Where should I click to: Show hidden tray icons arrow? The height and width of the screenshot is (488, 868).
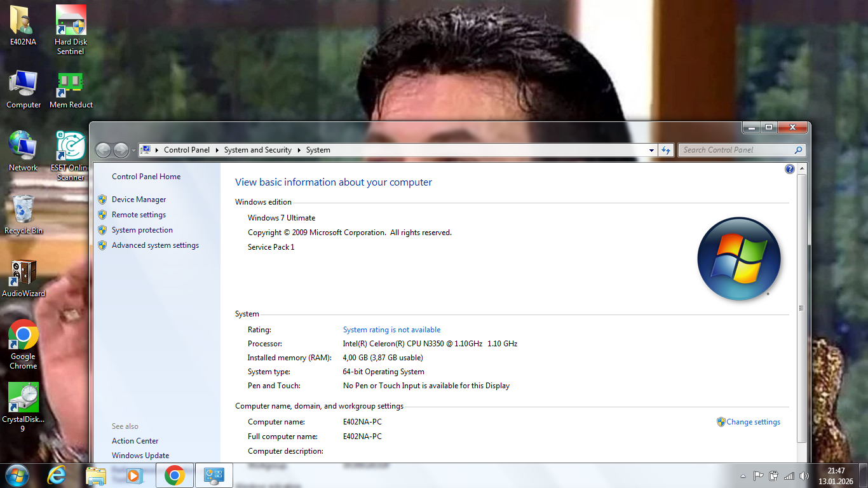(x=743, y=476)
